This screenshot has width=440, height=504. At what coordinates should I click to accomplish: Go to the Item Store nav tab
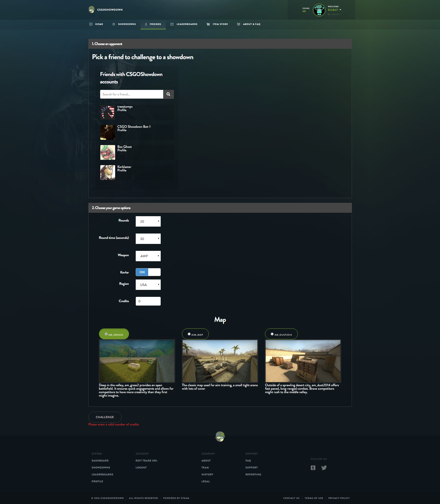click(217, 24)
